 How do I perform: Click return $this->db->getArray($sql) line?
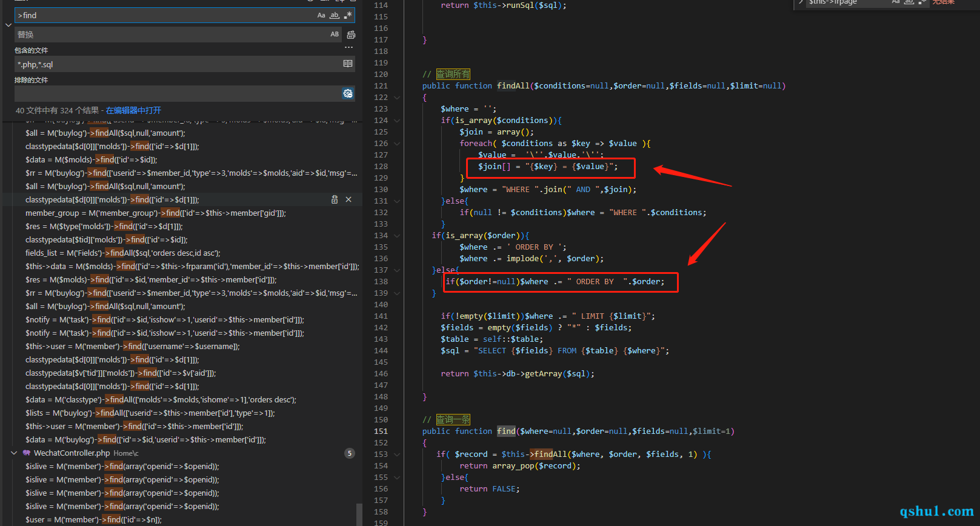[518, 373]
